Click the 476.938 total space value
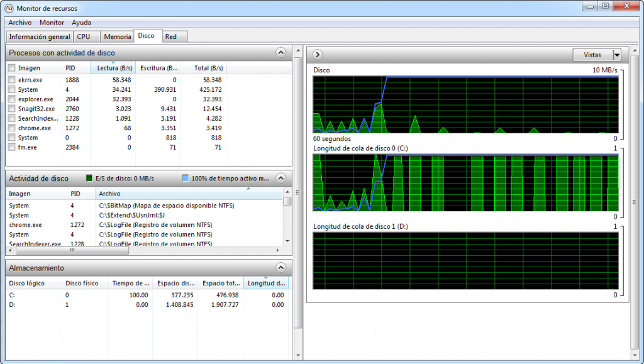This screenshot has width=644, height=364. (227, 295)
